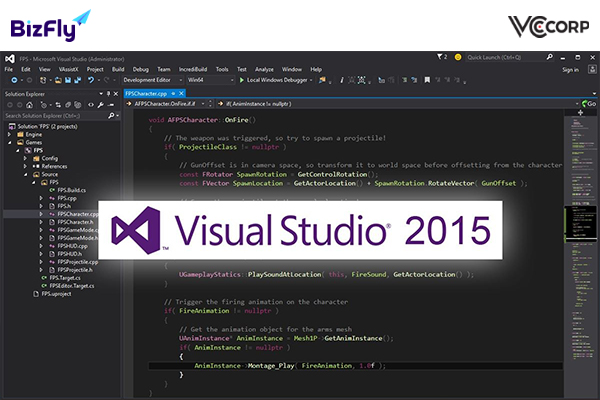Click the green Go arrow button
The width and height of the screenshot is (600, 400).
pyautogui.click(x=589, y=104)
